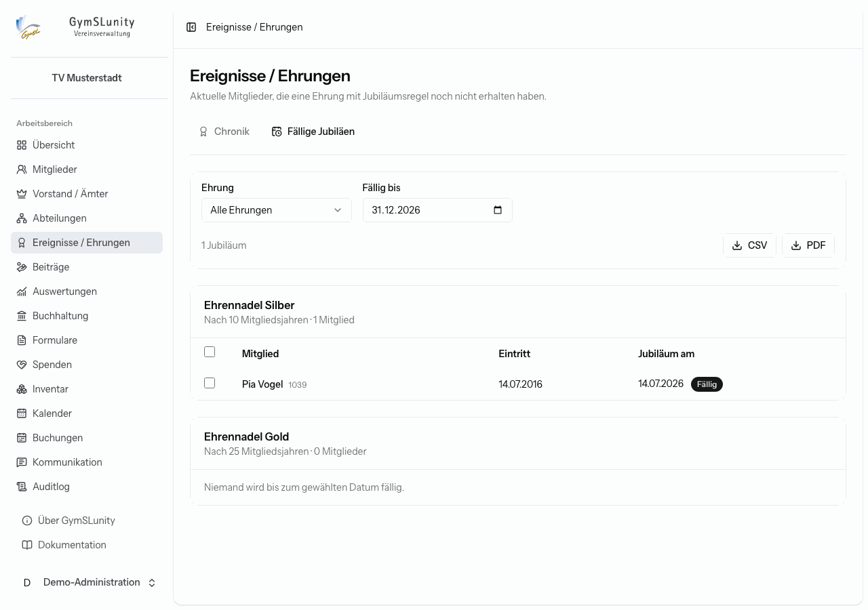This screenshot has width=868, height=610.
Task: Click the TV Musterstadt club name
Action: click(x=87, y=78)
